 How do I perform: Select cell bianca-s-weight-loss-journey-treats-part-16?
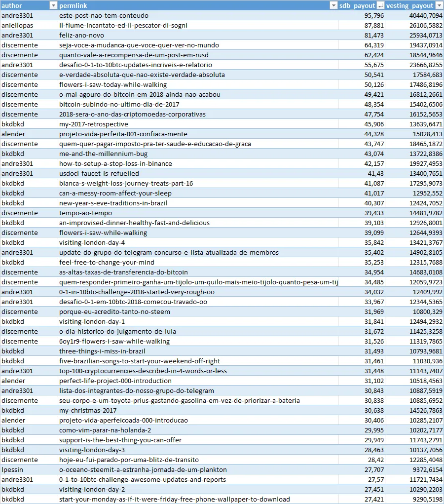198,183
